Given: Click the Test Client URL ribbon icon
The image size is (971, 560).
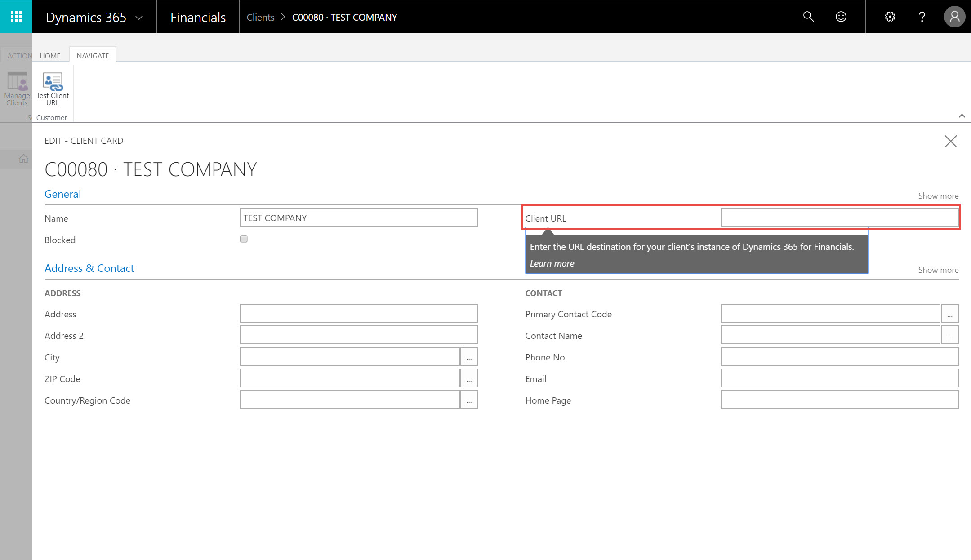Looking at the screenshot, I should pyautogui.click(x=53, y=89).
